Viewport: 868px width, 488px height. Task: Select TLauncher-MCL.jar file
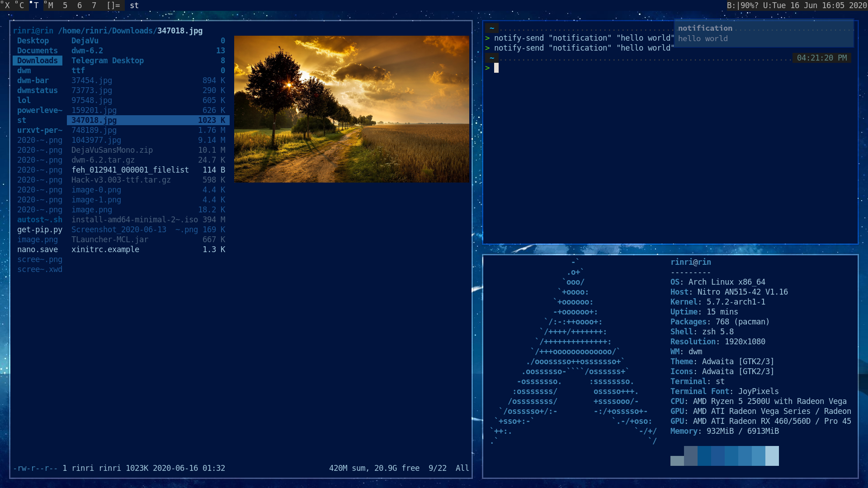pos(148,239)
